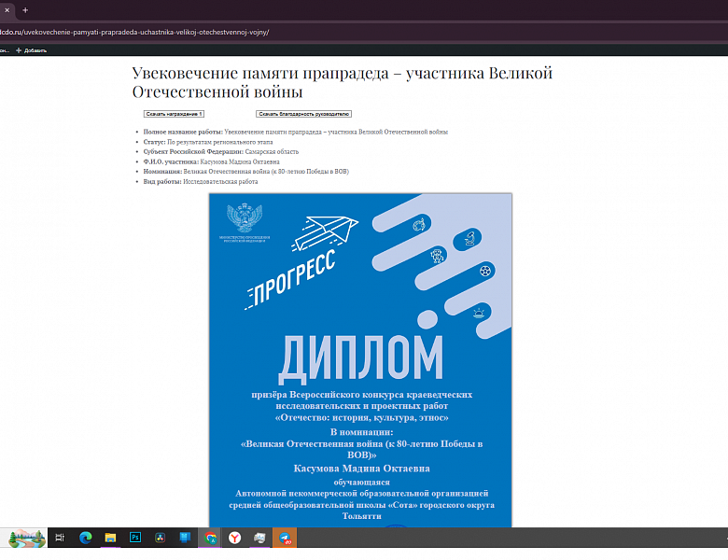Click the landscape widget icon in taskbar

(x=27, y=539)
